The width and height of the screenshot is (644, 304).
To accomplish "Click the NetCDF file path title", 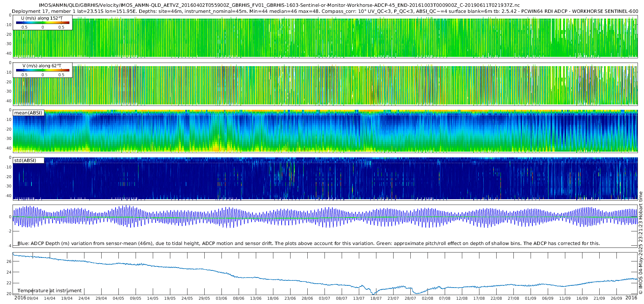I will pyautogui.click(x=279, y=5).
